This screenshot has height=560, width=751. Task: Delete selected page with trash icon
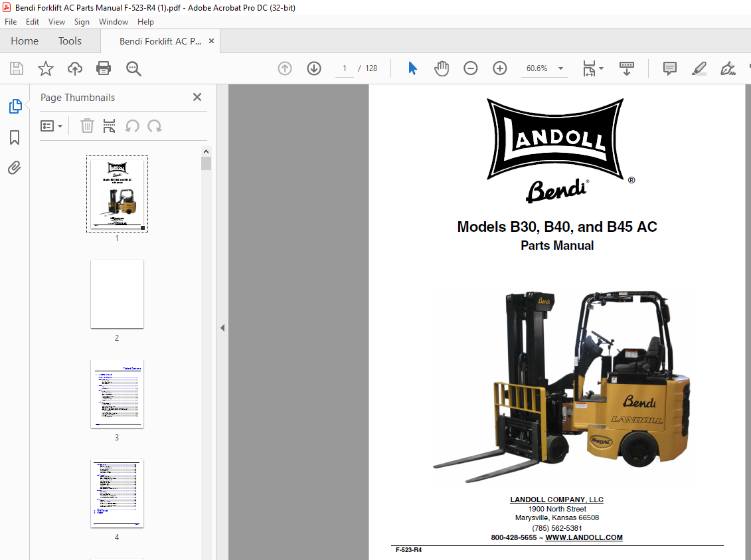coord(87,126)
